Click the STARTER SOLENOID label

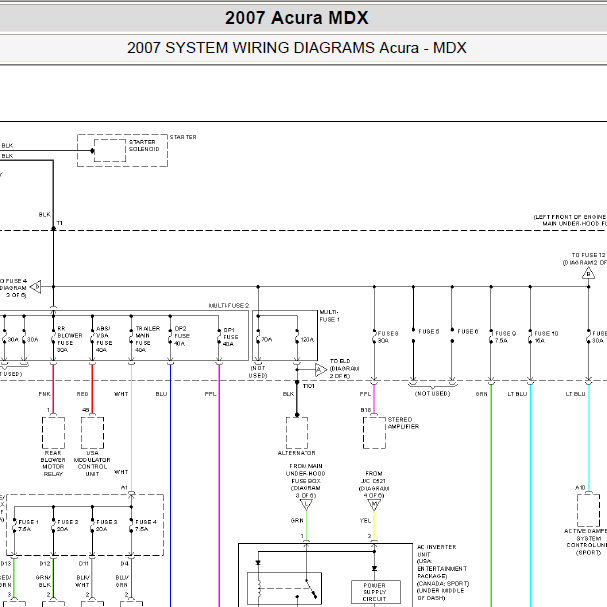point(144,146)
